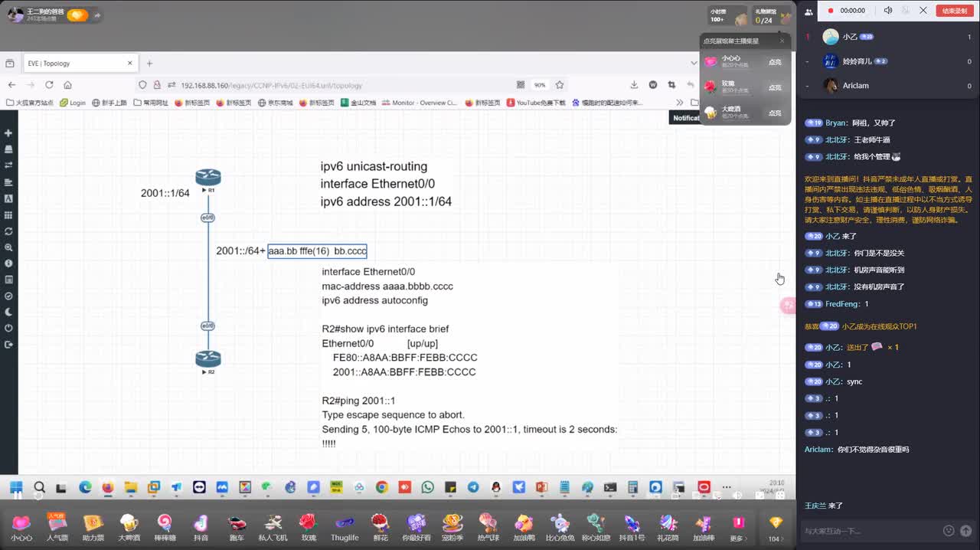The height and width of the screenshot is (550, 980).
Task: Send the 小心心 gift in gift bar
Action: click(21, 527)
